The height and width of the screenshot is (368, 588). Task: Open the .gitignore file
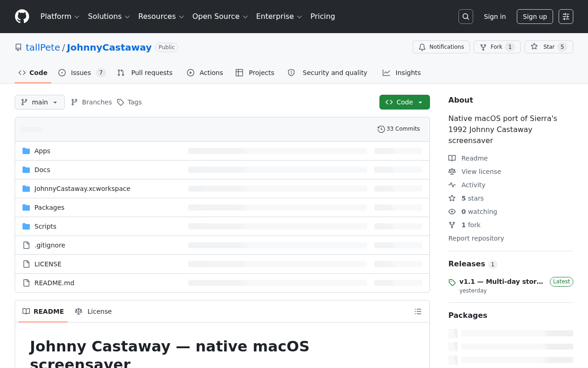tap(50, 245)
